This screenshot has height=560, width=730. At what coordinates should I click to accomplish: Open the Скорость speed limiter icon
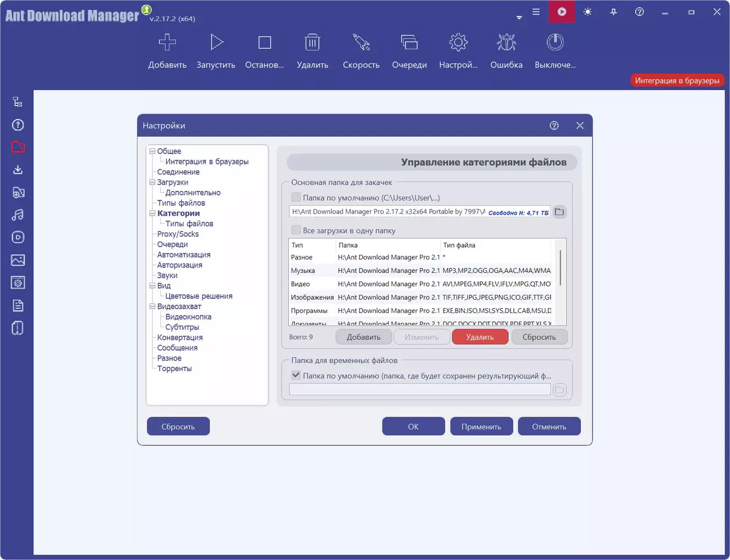tap(361, 42)
